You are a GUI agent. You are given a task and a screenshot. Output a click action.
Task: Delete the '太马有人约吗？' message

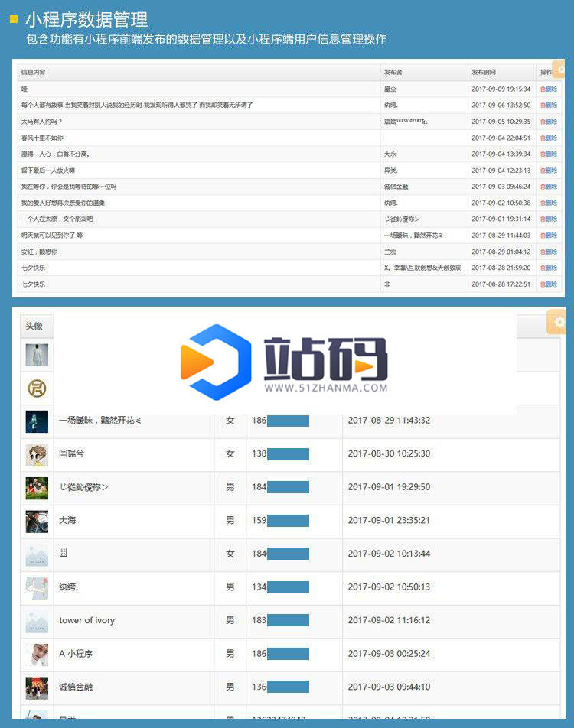549,122
